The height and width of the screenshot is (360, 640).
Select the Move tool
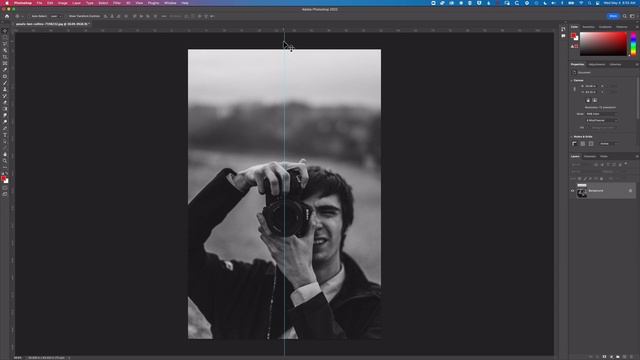pyautogui.click(x=5, y=31)
